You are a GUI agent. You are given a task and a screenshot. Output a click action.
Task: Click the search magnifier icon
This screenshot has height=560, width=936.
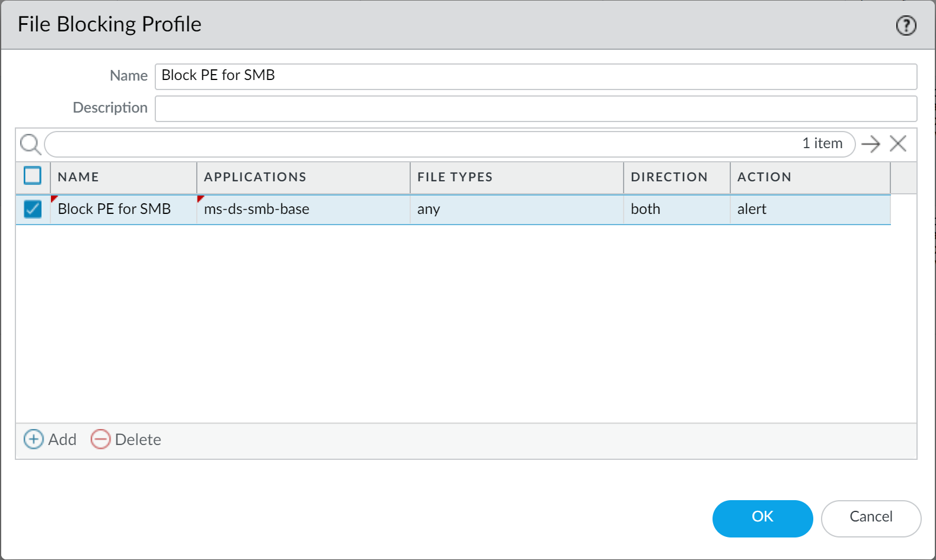30,144
